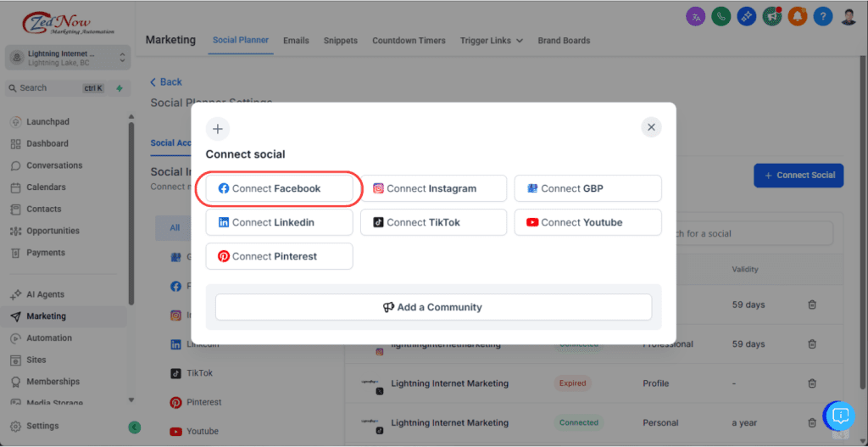Click the Connect Pinterest button
The image size is (868, 447).
point(279,256)
